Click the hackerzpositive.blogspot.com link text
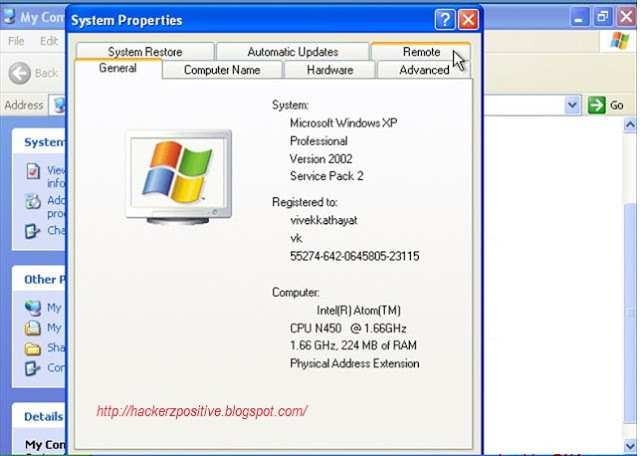640x456 pixels. [202, 411]
